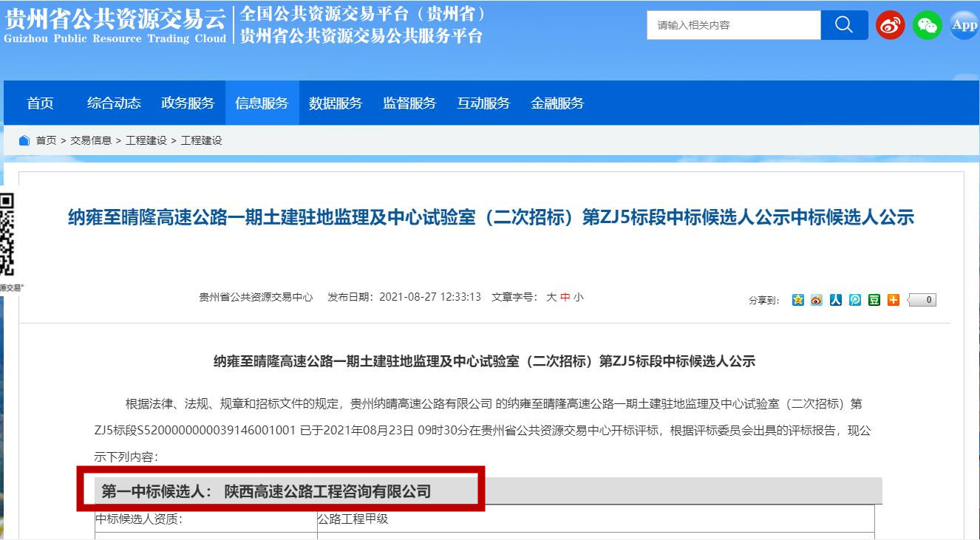Share article to Tencent Weibo icon

point(855,300)
